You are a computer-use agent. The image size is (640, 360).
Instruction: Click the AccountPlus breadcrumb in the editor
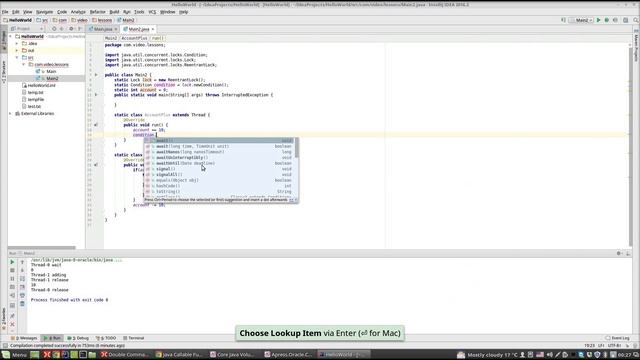[134, 38]
